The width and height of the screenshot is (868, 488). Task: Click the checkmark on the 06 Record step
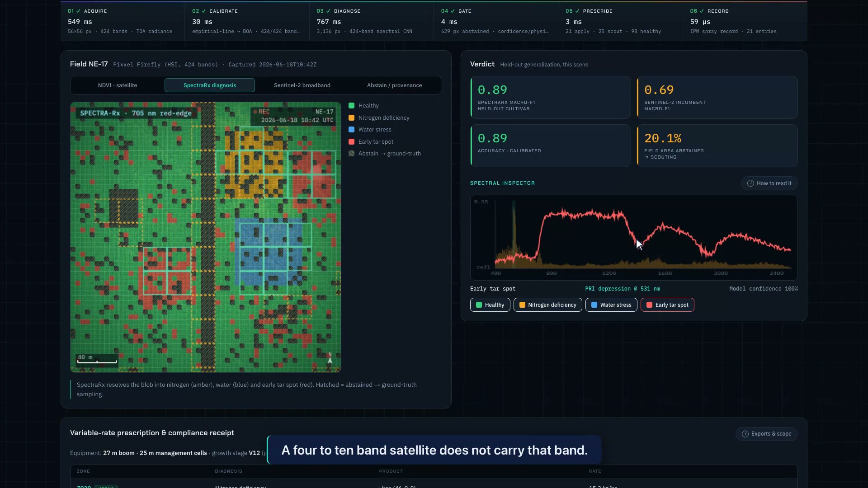[702, 11]
